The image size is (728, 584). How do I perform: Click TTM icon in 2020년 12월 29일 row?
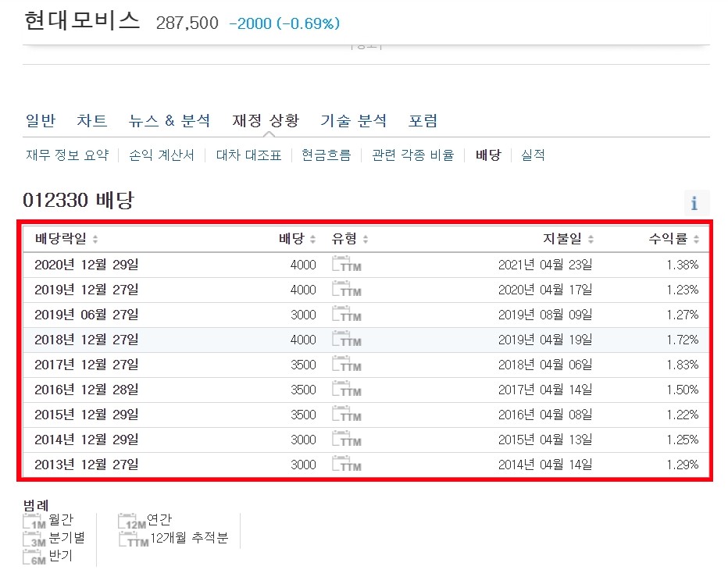pyautogui.click(x=346, y=264)
